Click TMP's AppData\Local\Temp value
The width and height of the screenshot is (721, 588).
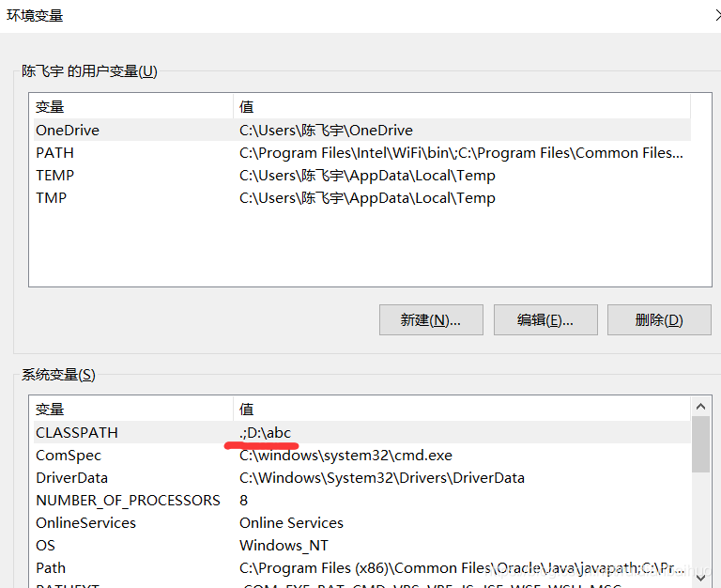367,198
